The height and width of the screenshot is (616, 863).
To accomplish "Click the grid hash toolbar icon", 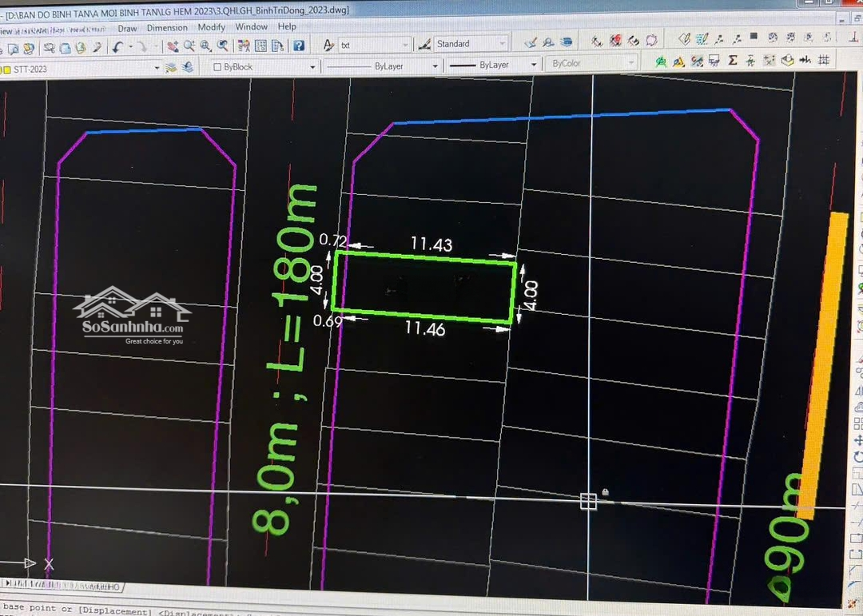I will [823, 61].
